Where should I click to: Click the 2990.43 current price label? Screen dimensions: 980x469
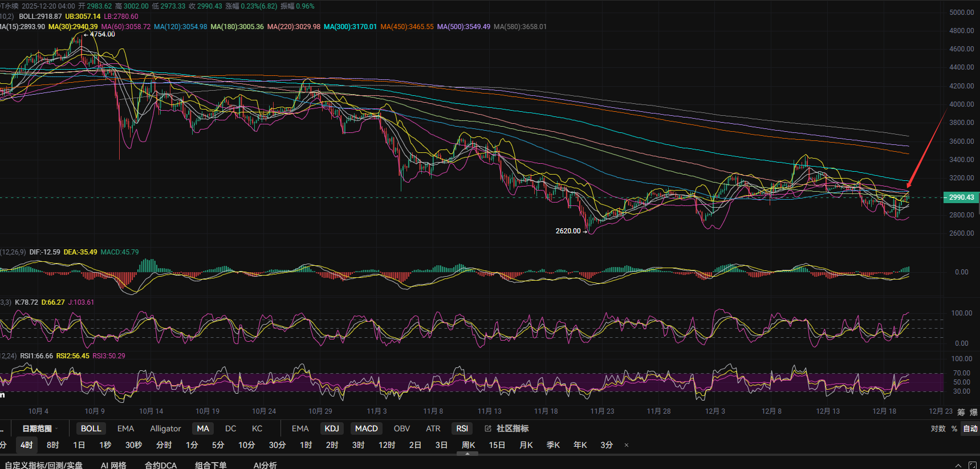[961, 197]
